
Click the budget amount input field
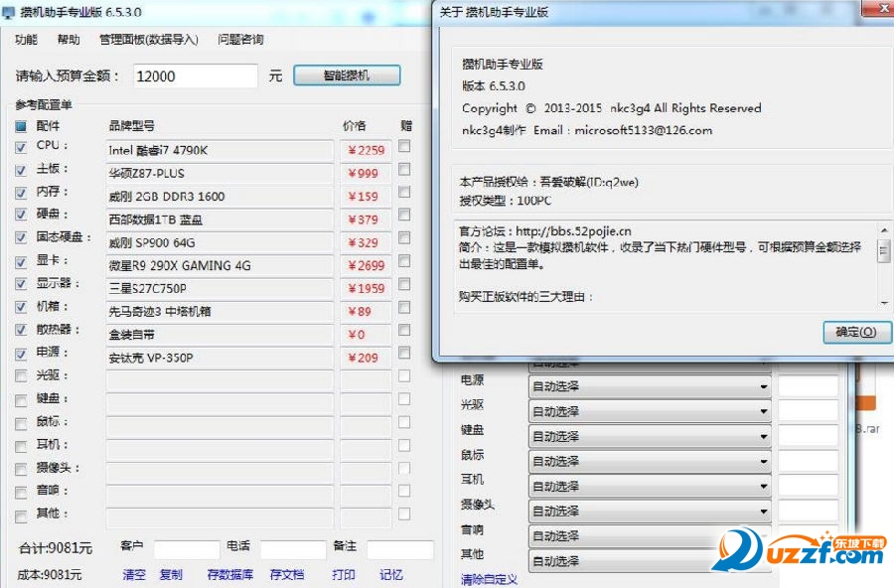(195, 76)
